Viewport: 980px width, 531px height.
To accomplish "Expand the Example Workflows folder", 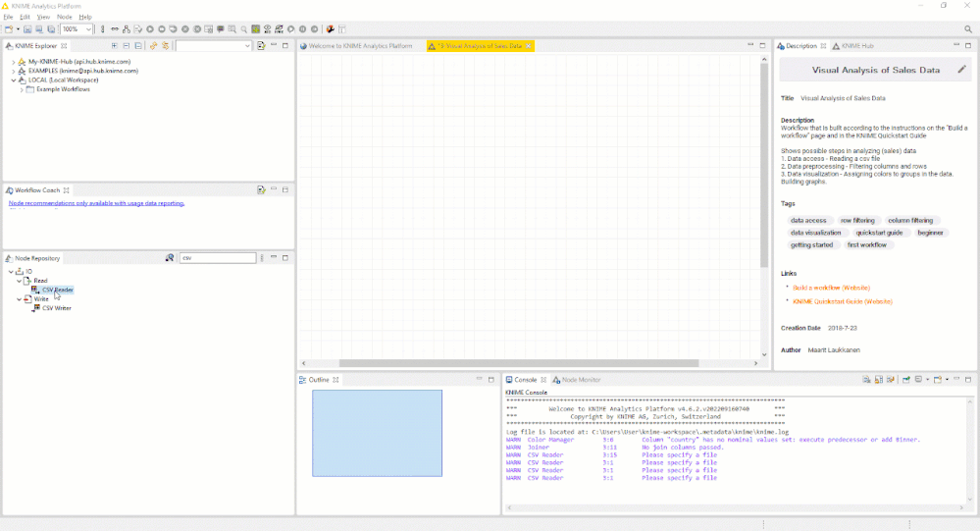I will pos(22,89).
